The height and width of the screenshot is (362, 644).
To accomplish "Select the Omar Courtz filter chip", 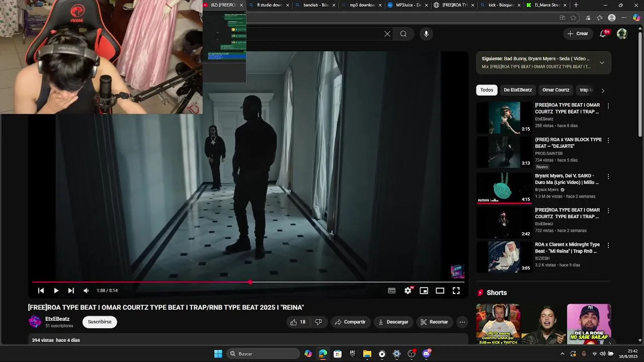I will [556, 90].
